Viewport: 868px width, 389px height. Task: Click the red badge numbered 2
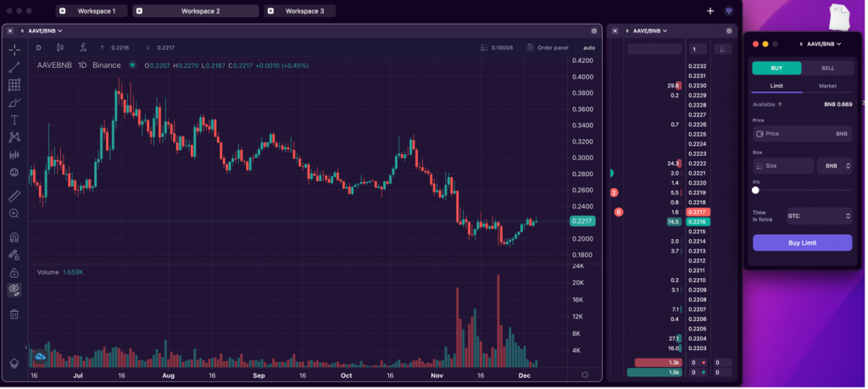pyautogui.click(x=614, y=192)
